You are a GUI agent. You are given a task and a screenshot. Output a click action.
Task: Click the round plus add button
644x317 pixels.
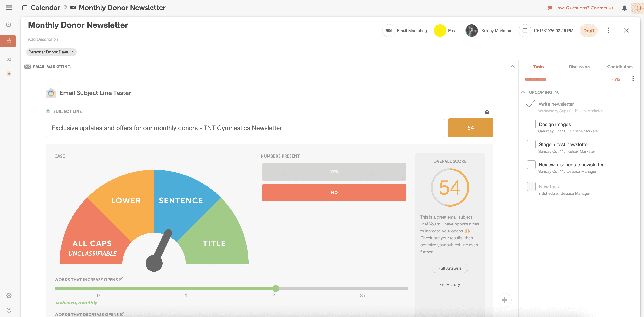click(504, 300)
